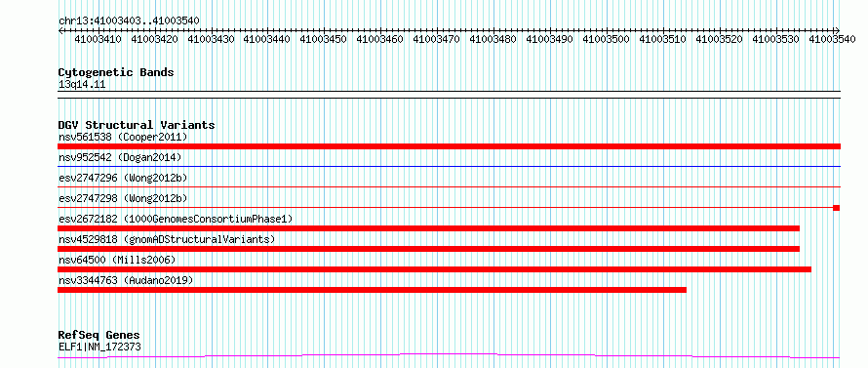Viewport: 868px width, 368px height.
Task: Open the nsv3344763 (Audano2019) label
Action: pyautogui.click(x=126, y=280)
